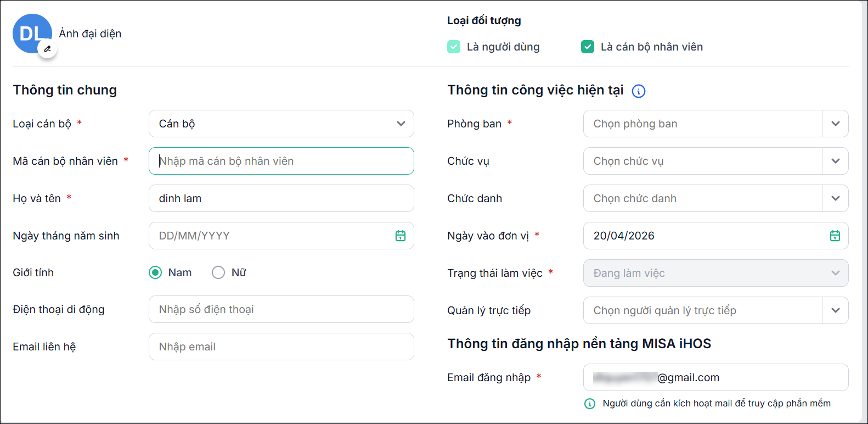Viewport: 868px width, 424px height.
Task: Click the Mã cán bộ nhân viên field
Action: click(281, 161)
